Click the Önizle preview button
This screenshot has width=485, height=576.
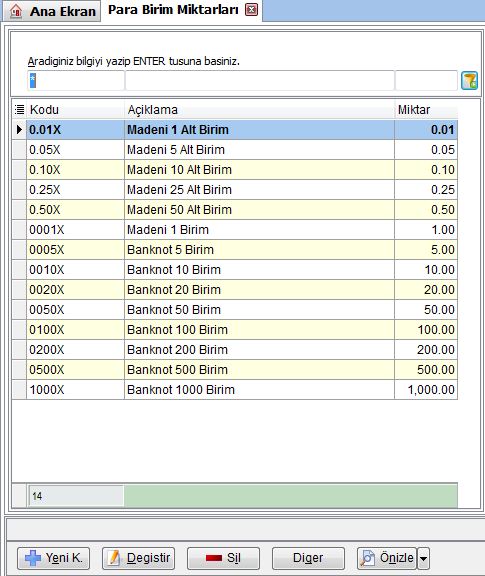tap(387, 558)
